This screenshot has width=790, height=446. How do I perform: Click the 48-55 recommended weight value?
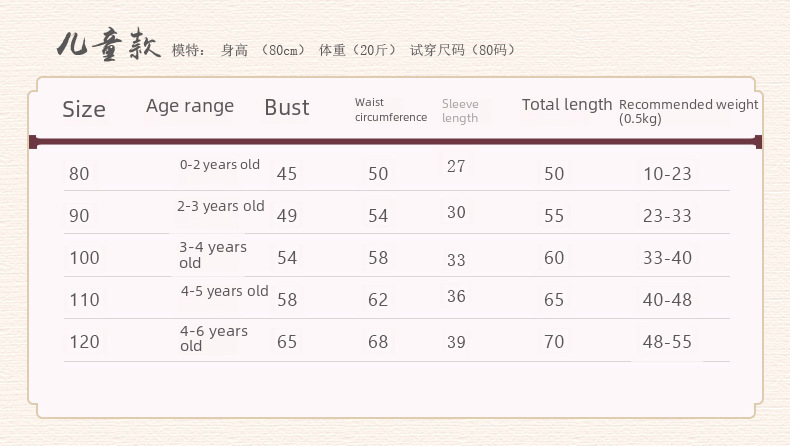(667, 342)
